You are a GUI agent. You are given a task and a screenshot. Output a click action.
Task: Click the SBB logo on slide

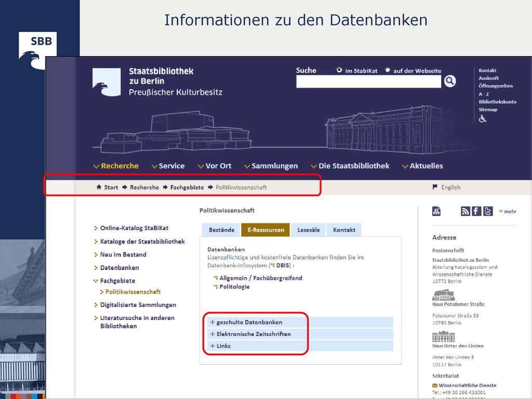(37, 50)
